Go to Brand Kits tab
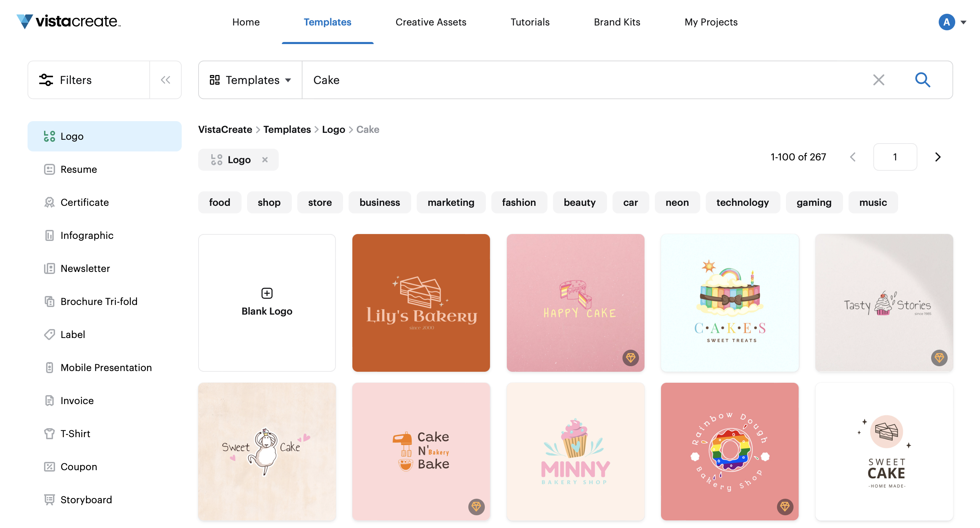980x528 pixels. pyautogui.click(x=617, y=22)
